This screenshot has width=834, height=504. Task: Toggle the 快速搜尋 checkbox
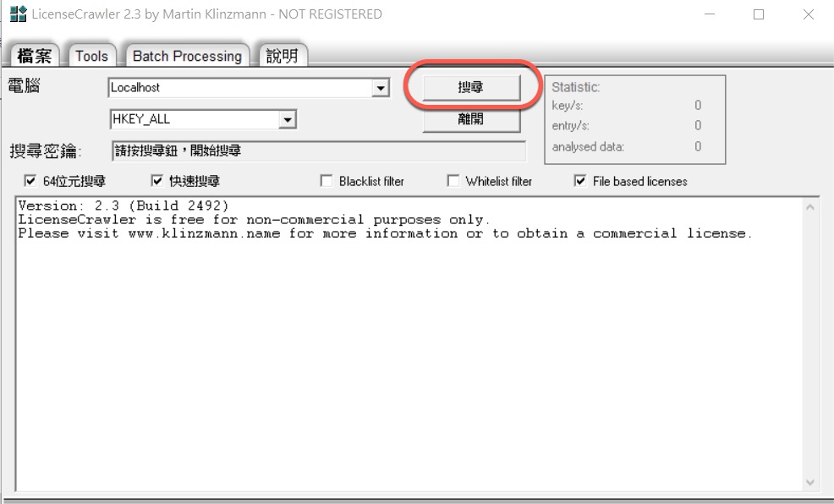click(157, 181)
